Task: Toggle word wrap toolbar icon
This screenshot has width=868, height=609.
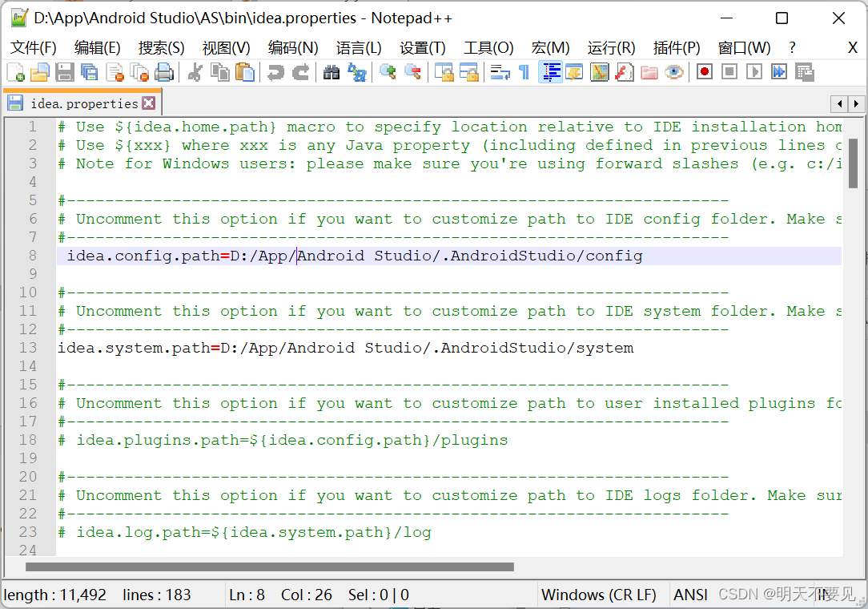Action: tap(500, 73)
